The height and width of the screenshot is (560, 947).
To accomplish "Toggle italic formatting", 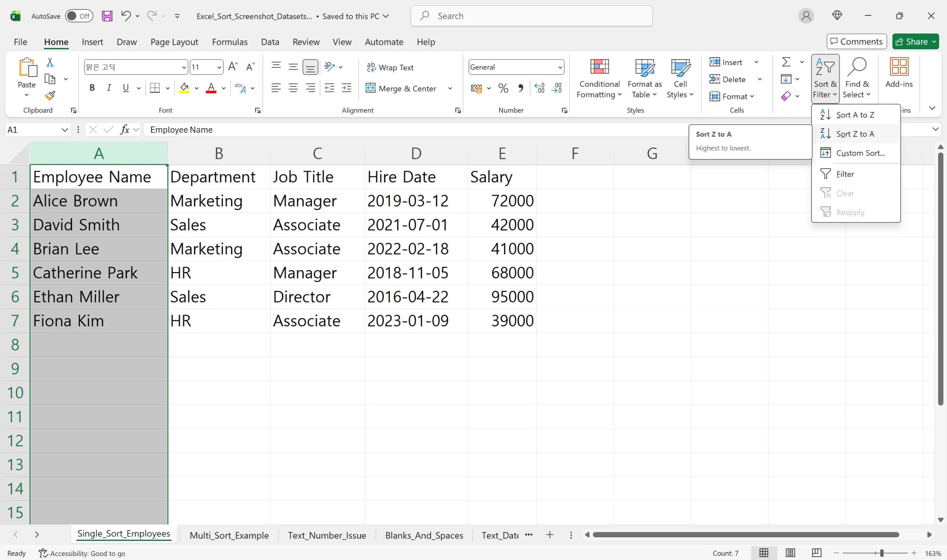I will pos(109,87).
